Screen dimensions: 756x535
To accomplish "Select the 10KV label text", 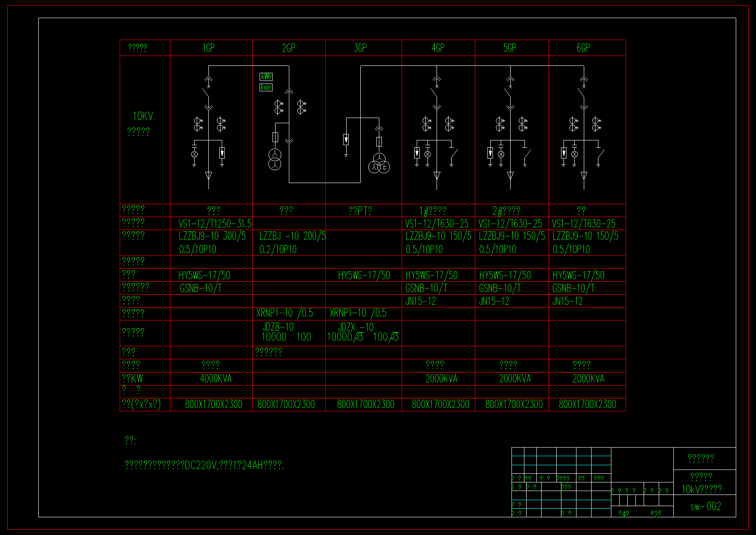I will [x=143, y=116].
